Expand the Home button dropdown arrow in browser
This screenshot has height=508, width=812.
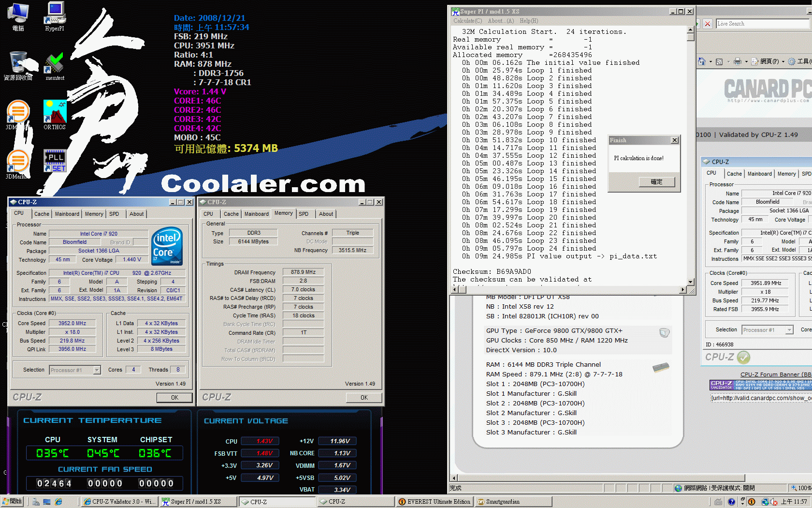[x=710, y=61]
